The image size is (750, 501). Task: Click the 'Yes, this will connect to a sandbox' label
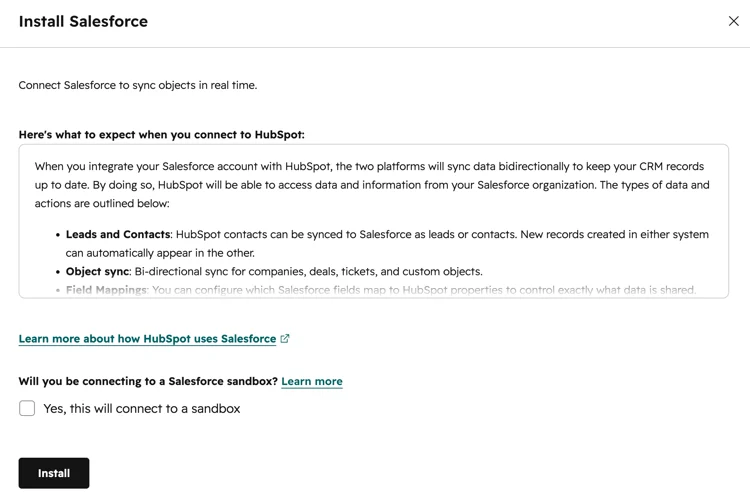pyautogui.click(x=142, y=409)
